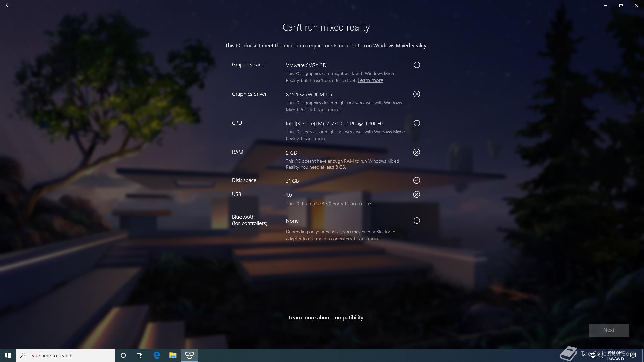The image size is (644, 362).
Task: Open Learn more link under CPU
Action: [314, 139]
